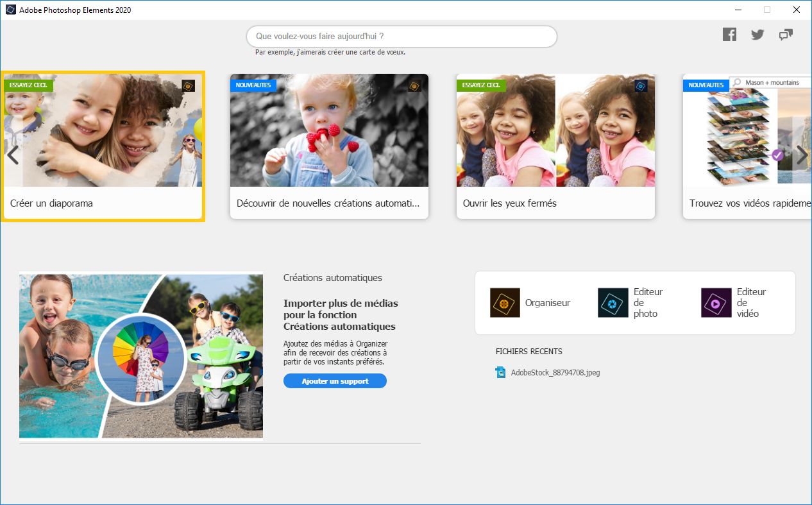Click the 'Editeur de vidéo' label
812x505 pixels.
pos(751,303)
